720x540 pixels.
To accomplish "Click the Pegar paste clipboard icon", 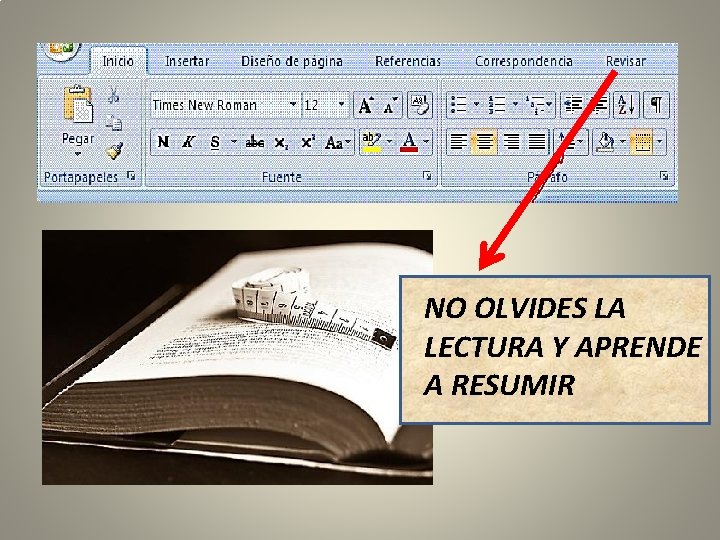I will tap(78, 104).
